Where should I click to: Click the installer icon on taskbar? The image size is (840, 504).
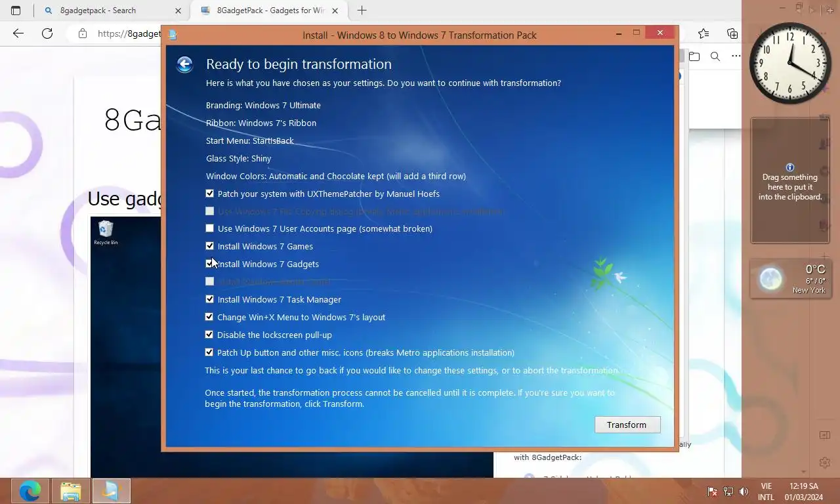[x=111, y=490]
